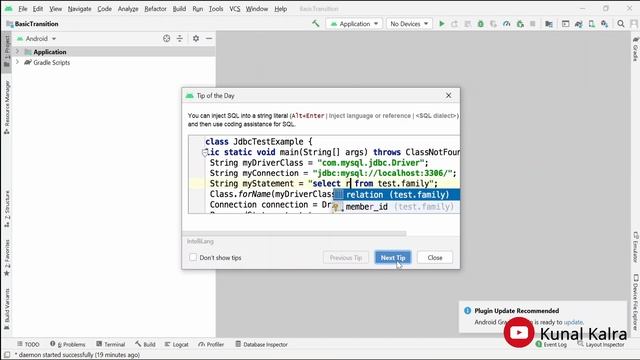Click the Apply Code Changes icon
The width and height of the screenshot is (640, 360).
[x=467, y=24]
